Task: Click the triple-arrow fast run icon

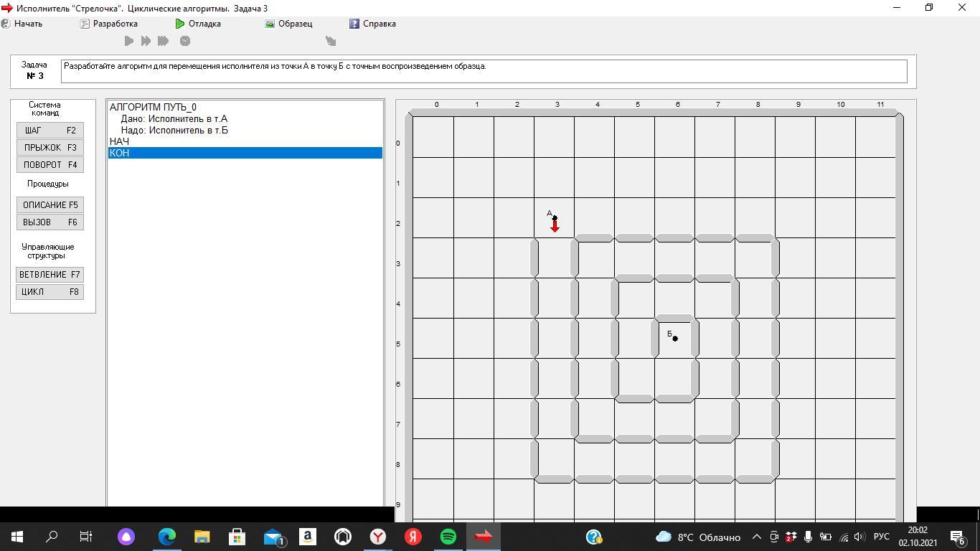Action: click(x=164, y=41)
